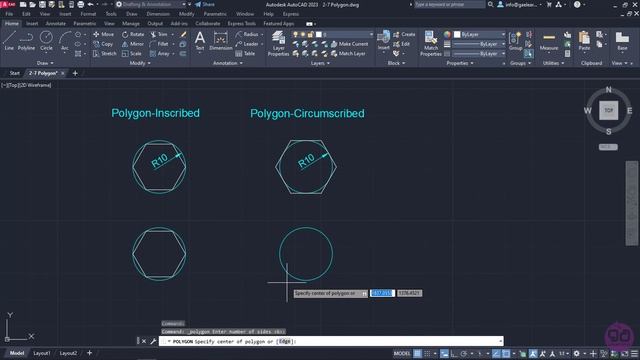Click the Plot (print) icon in quick access
Viewport: 640px width, 360px height.
point(80,4)
